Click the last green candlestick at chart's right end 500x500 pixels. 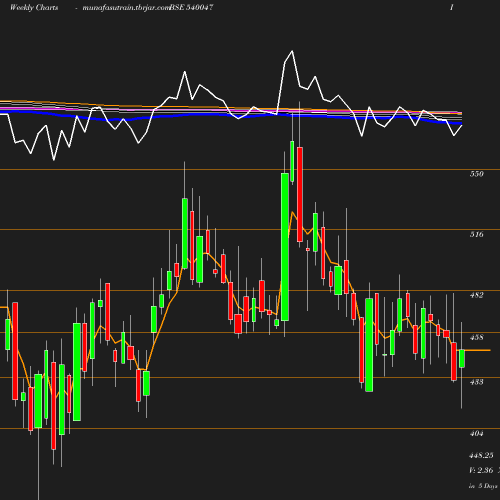coord(462,359)
